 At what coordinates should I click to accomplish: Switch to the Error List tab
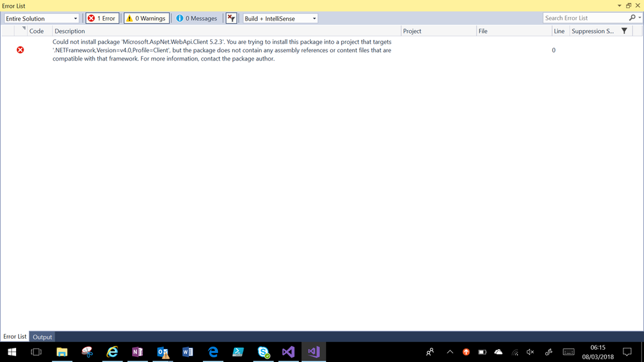[x=15, y=336]
